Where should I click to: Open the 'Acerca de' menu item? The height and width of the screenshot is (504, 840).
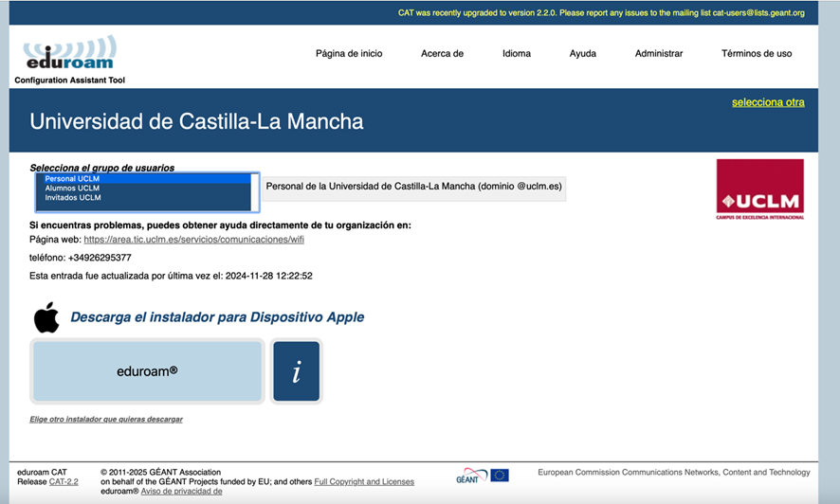[442, 54]
